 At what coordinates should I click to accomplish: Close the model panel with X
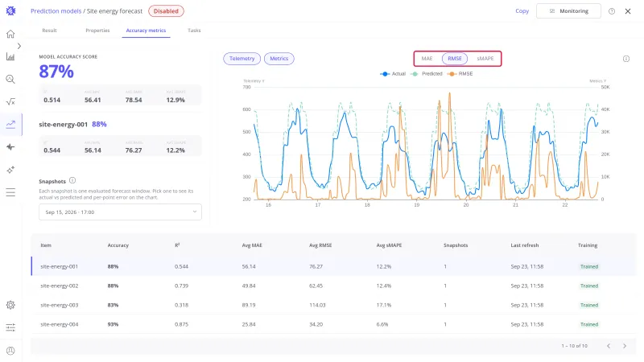pos(628,11)
